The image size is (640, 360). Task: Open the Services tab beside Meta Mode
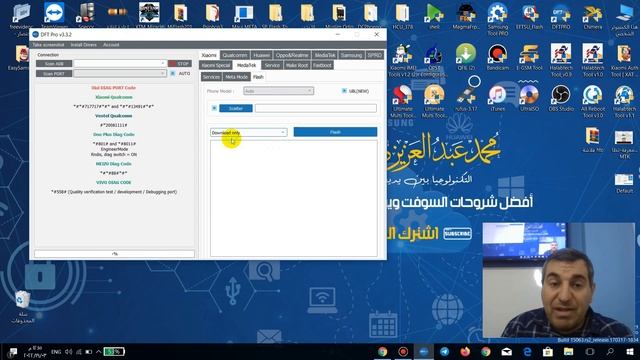[x=211, y=77]
